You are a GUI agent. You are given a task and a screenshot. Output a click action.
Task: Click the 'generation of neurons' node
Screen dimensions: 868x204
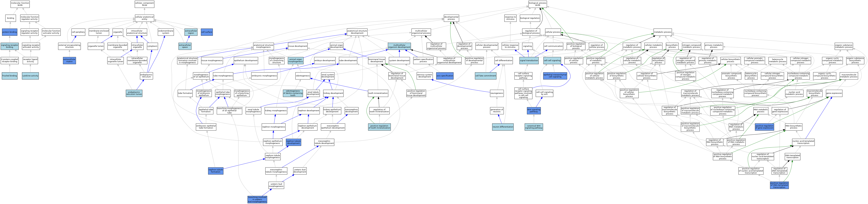coord(497,111)
